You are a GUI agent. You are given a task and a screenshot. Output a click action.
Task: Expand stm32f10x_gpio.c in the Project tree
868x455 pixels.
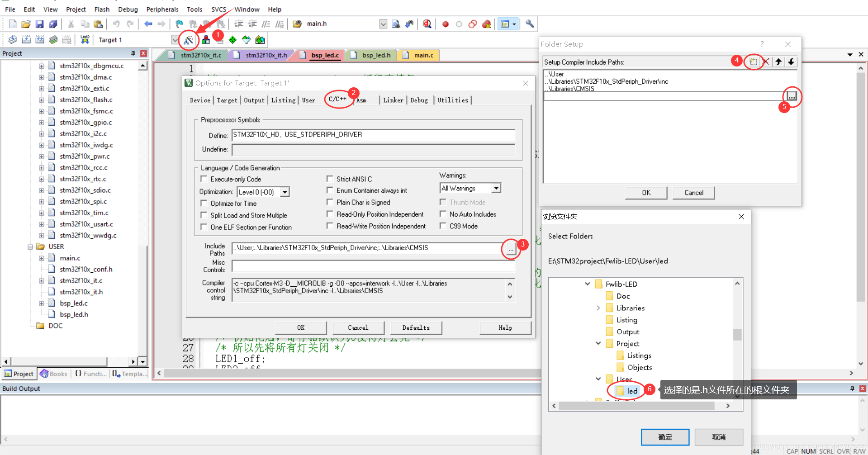click(x=42, y=122)
